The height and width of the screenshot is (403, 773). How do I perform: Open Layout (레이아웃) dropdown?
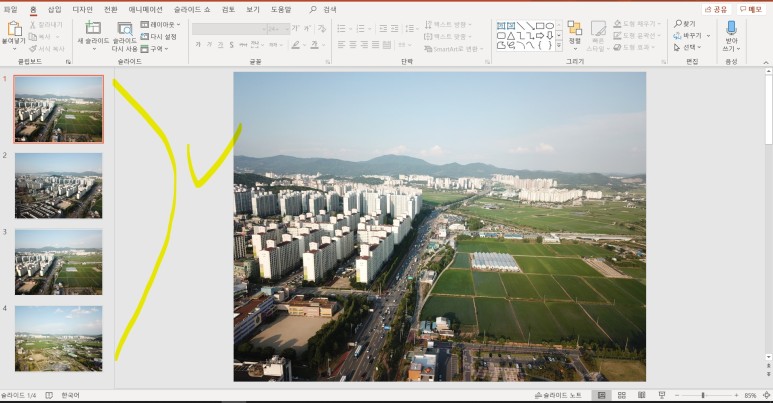[x=160, y=24]
